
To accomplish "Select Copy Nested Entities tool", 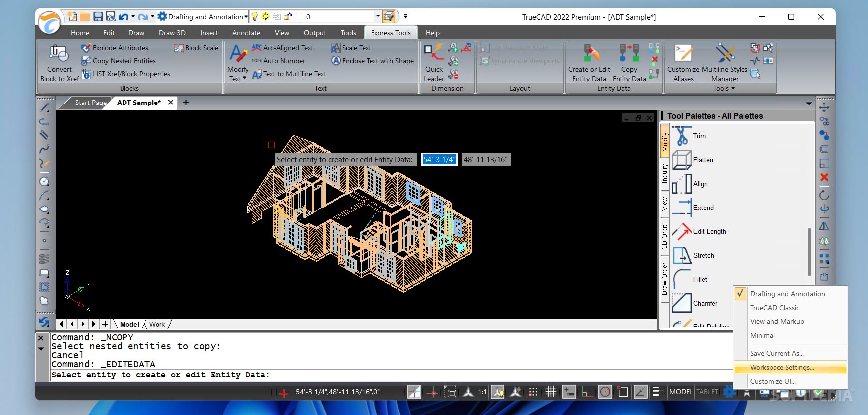I will [119, 61].
